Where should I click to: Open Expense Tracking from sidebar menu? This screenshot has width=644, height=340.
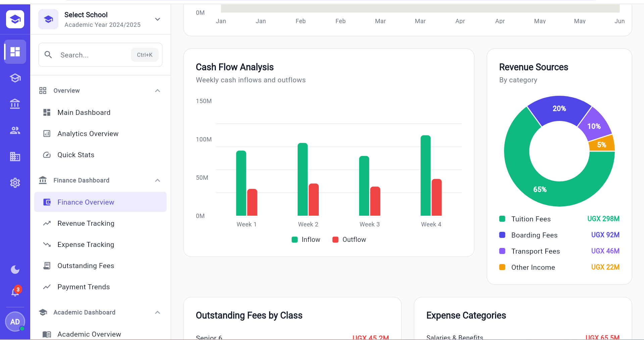[x=86, y=245]
